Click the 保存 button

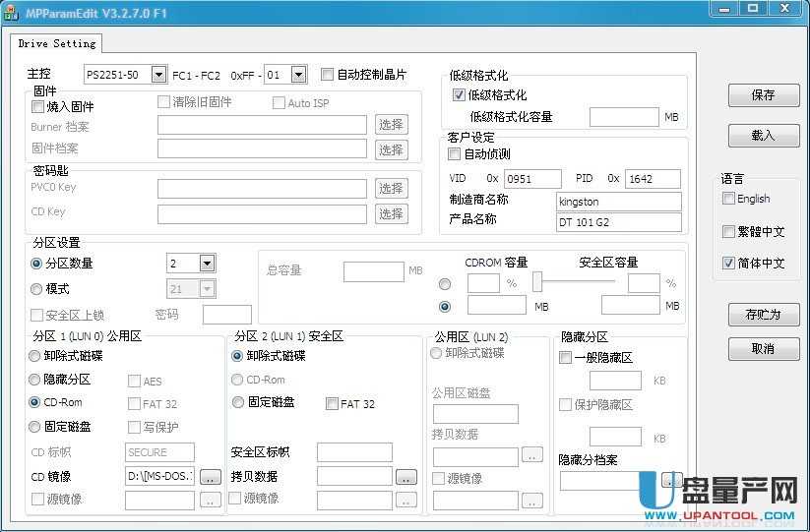[763, 95]
